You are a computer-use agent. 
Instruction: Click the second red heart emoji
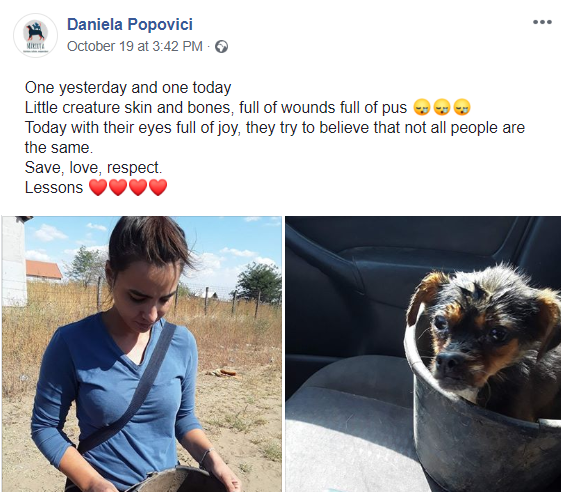pyautogui.click(x=118, y=187)
